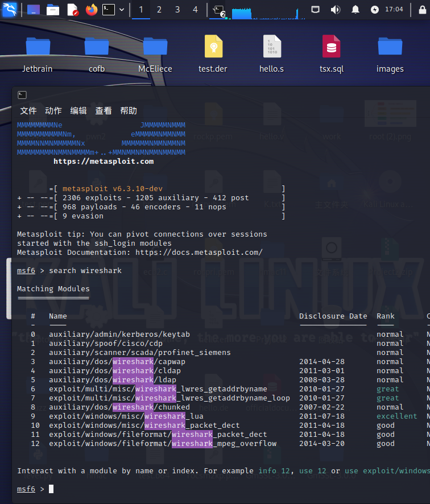430x504 pixels.
Task: Launch Firefox from the top panel
Action: click(92, 10)
